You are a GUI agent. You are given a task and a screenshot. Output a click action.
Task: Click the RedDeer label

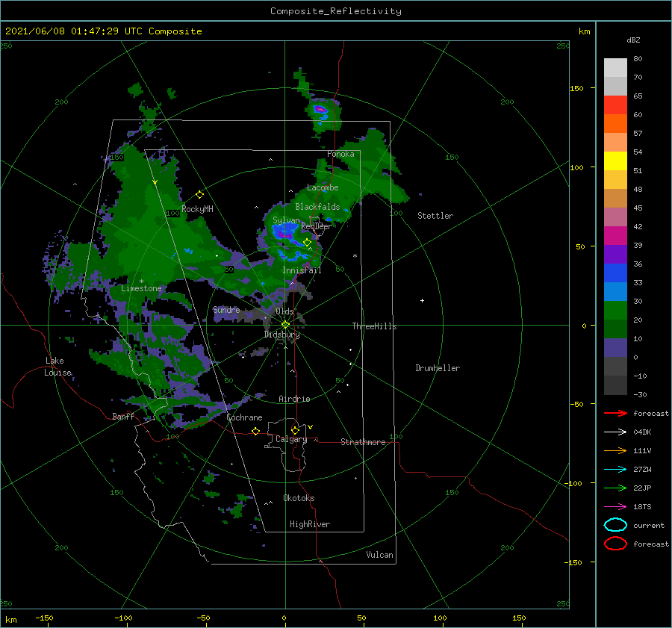pos(317,226)
